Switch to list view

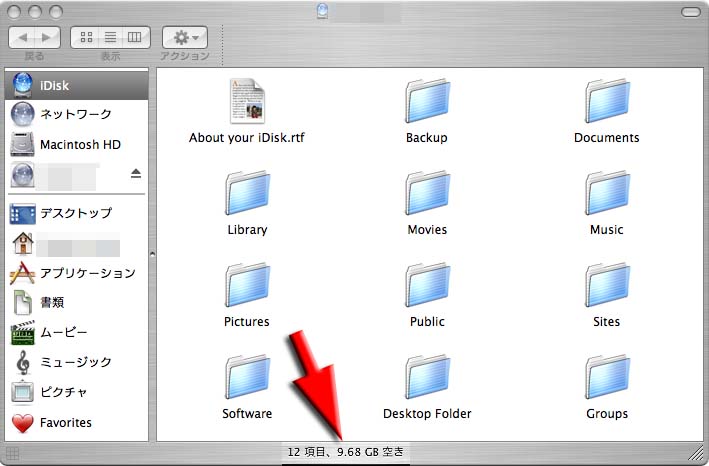tap(110, 37)
